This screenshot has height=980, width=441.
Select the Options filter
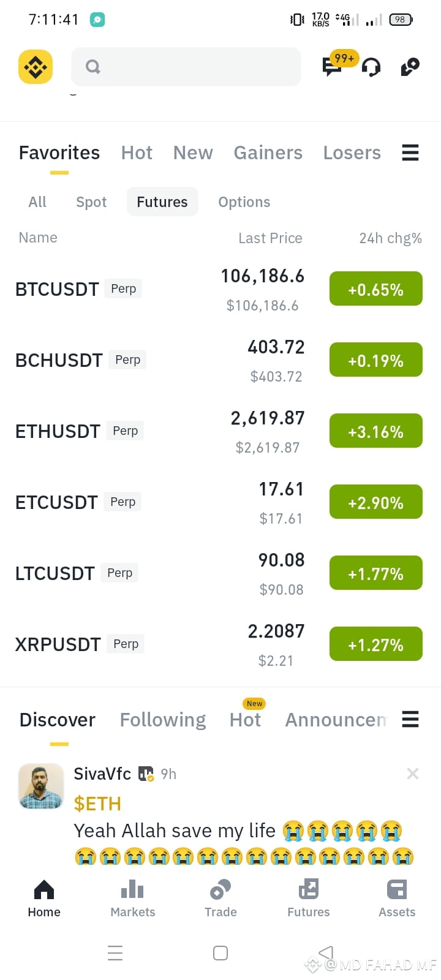[x=244, y=202]
